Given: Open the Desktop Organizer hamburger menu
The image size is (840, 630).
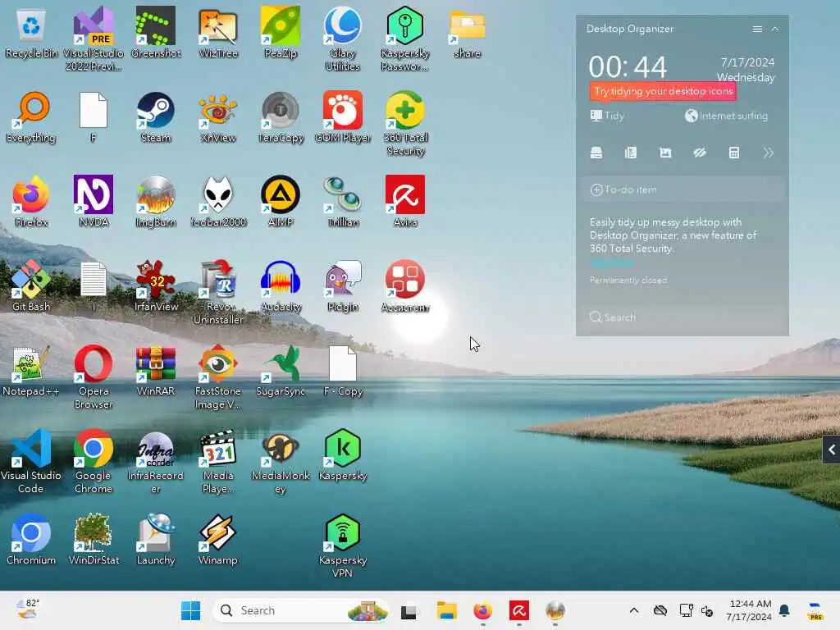Looking at the screenshot, I should point(757,29).
